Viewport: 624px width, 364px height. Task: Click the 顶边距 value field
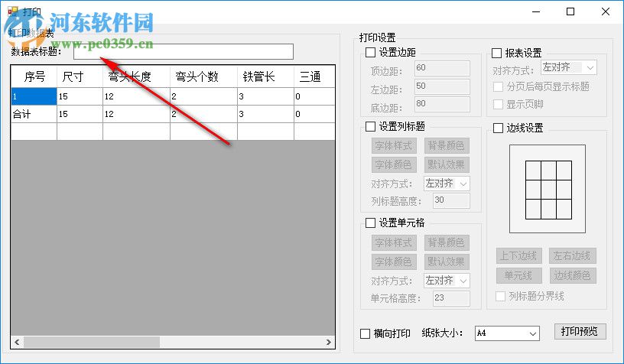click(x=442, y=68)
